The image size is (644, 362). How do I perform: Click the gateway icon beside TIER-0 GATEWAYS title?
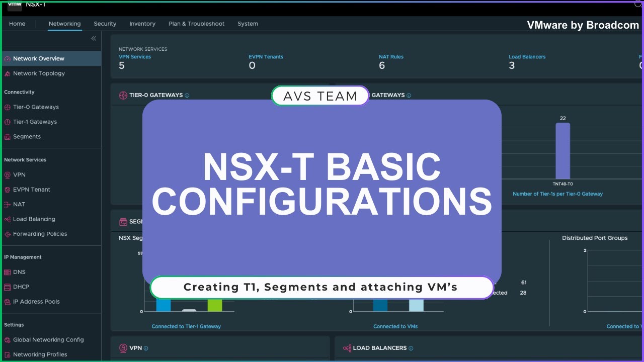point(123,95)
